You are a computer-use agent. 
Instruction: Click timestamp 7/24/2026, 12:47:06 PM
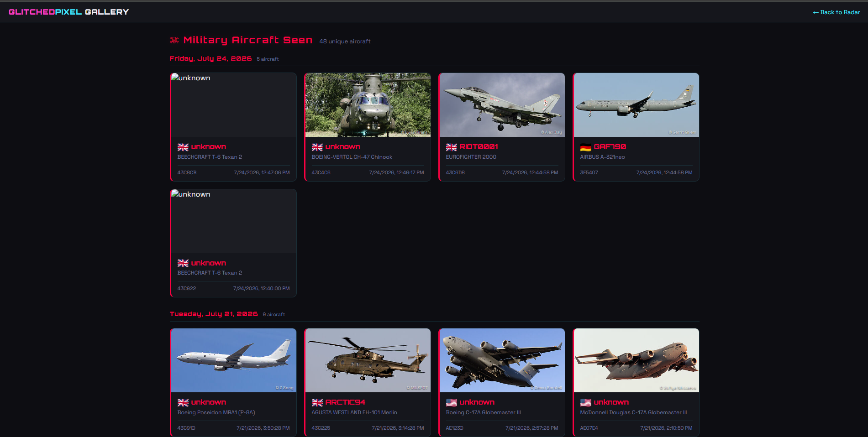(x=262, y=173)
